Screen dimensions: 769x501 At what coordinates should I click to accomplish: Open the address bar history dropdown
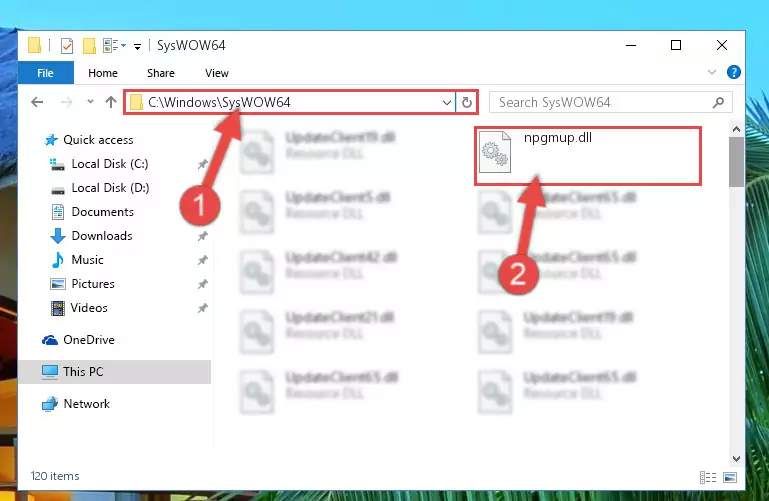click(447, 102)
